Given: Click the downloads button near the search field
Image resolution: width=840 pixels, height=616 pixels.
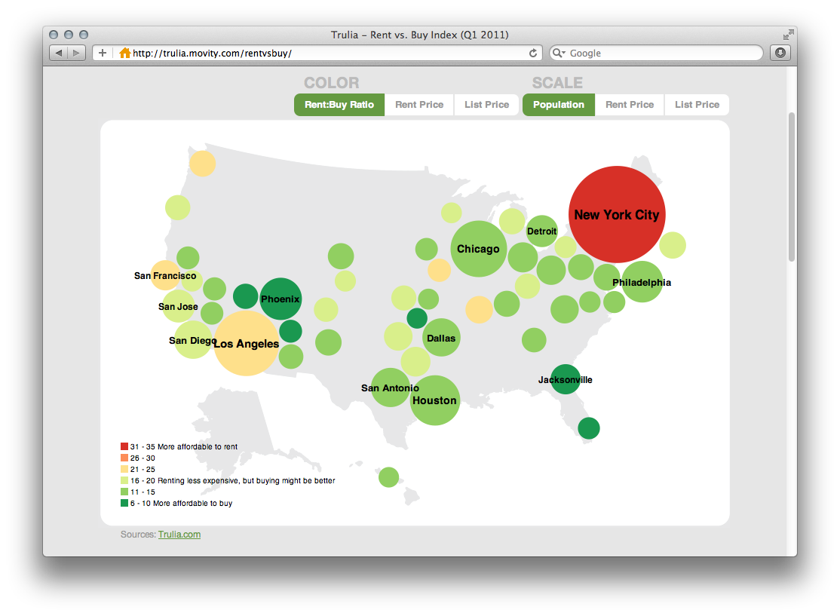Looking at the screenshot, I should tap(780, 53).
